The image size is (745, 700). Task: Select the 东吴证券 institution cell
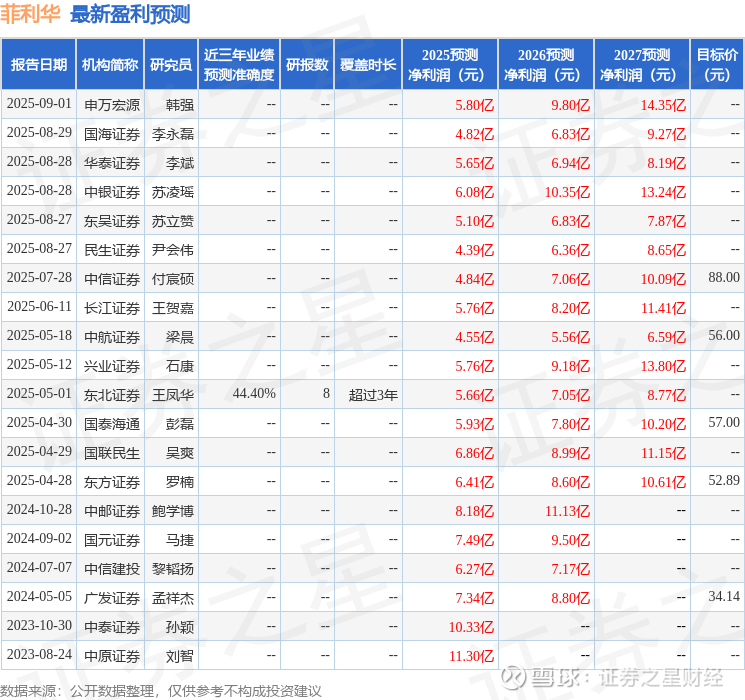click(112, 221)
